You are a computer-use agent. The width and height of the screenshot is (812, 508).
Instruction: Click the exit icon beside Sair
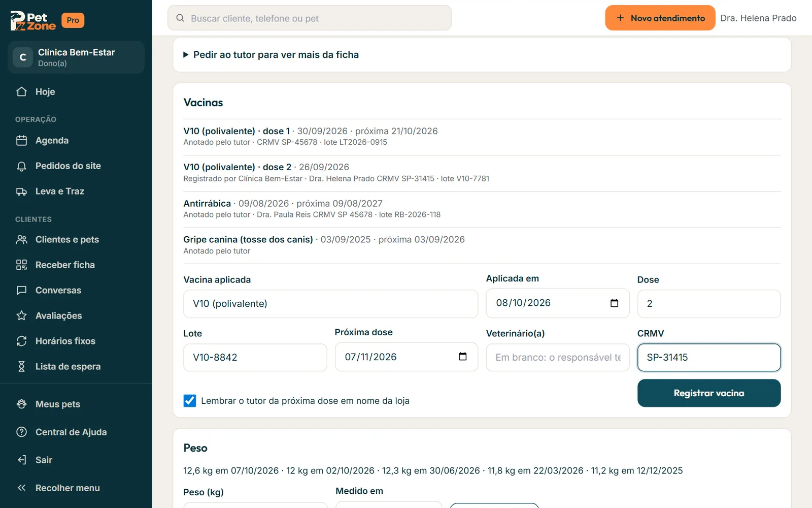pyautogui.click(x=21, y=460)
